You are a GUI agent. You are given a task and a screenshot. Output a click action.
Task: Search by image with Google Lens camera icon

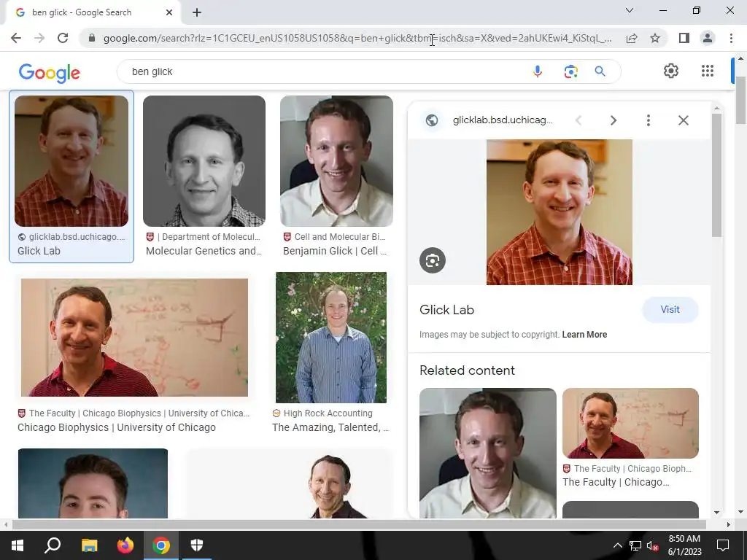point(570,71)
